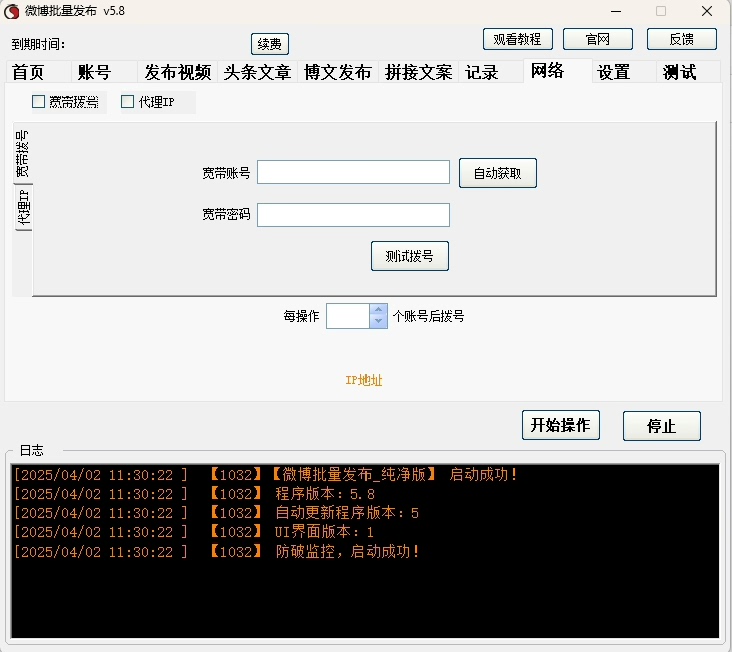Click the 停止 stop button
The width and height of the screenshot is (732, 652).
(662, 426)
